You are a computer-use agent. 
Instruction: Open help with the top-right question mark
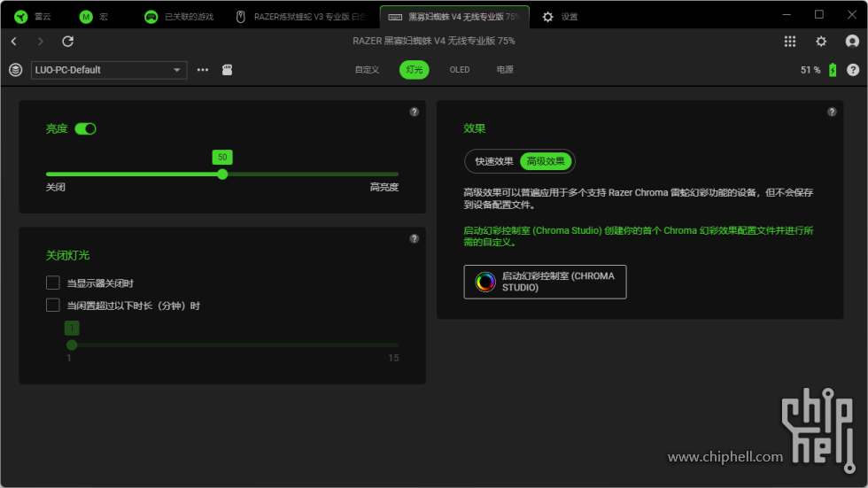click(852, 70)
